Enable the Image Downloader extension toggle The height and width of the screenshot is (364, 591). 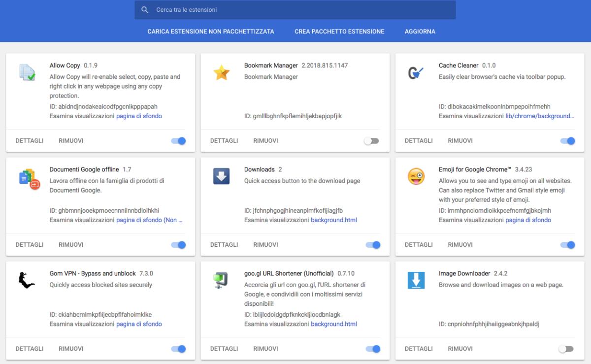pos(566,348)
